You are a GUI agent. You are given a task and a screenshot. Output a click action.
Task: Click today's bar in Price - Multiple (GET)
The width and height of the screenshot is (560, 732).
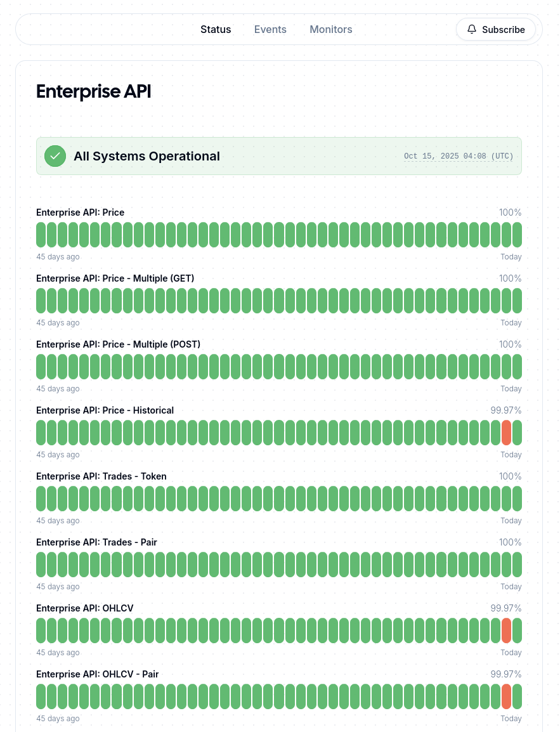click(517, 301)
